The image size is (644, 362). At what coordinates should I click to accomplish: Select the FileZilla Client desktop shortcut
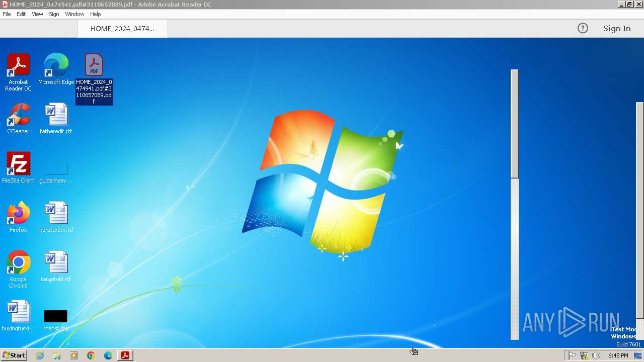[x=18, y=168]
